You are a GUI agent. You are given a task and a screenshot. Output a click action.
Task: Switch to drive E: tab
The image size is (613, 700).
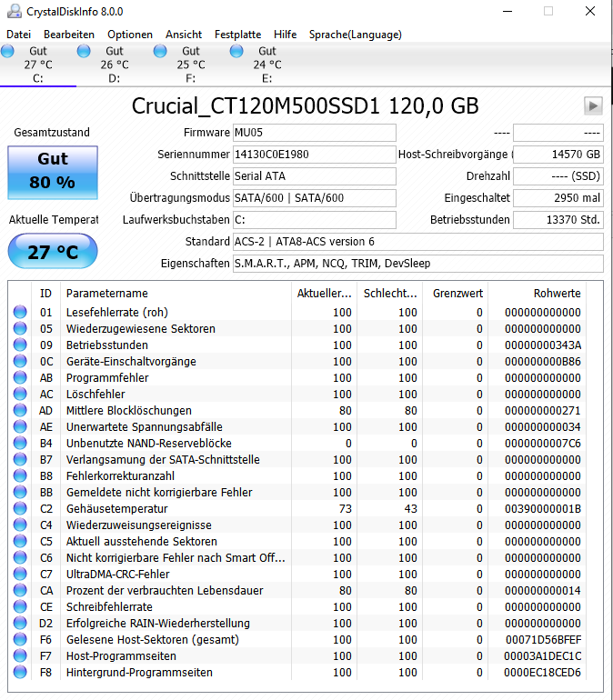coord(267,65)
